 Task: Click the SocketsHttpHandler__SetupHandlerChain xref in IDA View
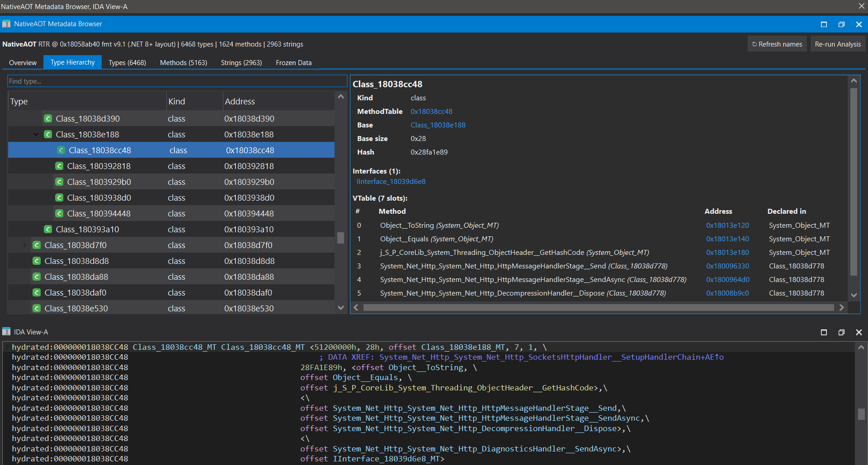click(x=552, y=357)
